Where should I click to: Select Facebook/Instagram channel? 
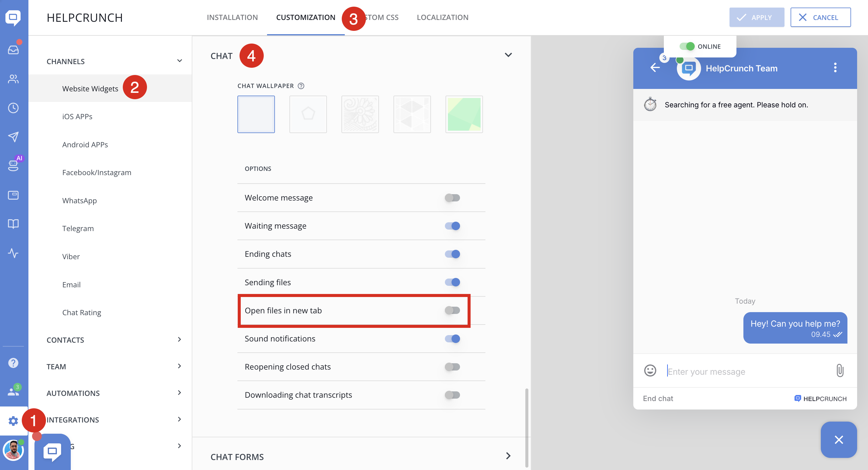(x=97, y=172)
